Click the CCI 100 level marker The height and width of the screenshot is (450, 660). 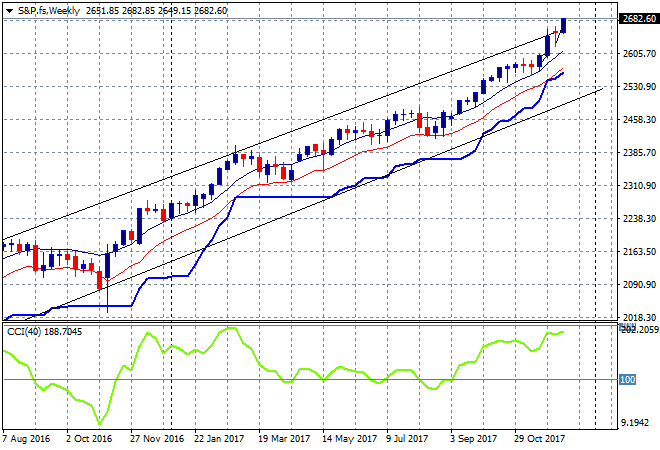[627, 380]
